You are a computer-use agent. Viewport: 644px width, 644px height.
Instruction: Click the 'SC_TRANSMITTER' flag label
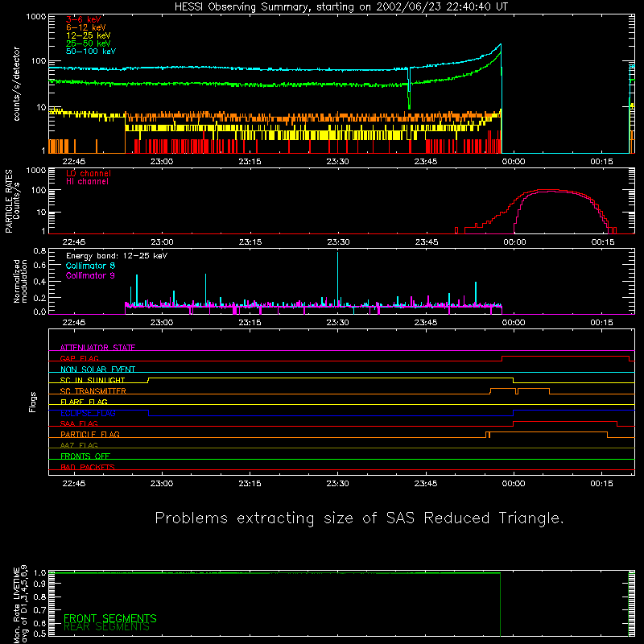tap(93, 391)
